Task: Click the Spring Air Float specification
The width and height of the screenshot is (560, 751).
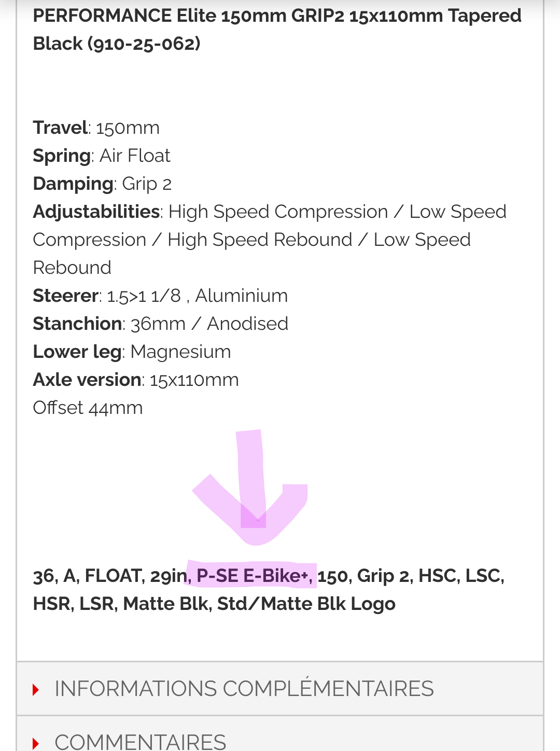Action: [102, 156]
